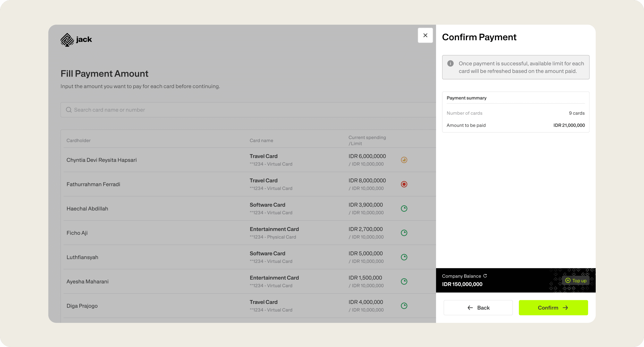Click the Cardholder column header
644x347 pixels.
(x=79, y=140)
